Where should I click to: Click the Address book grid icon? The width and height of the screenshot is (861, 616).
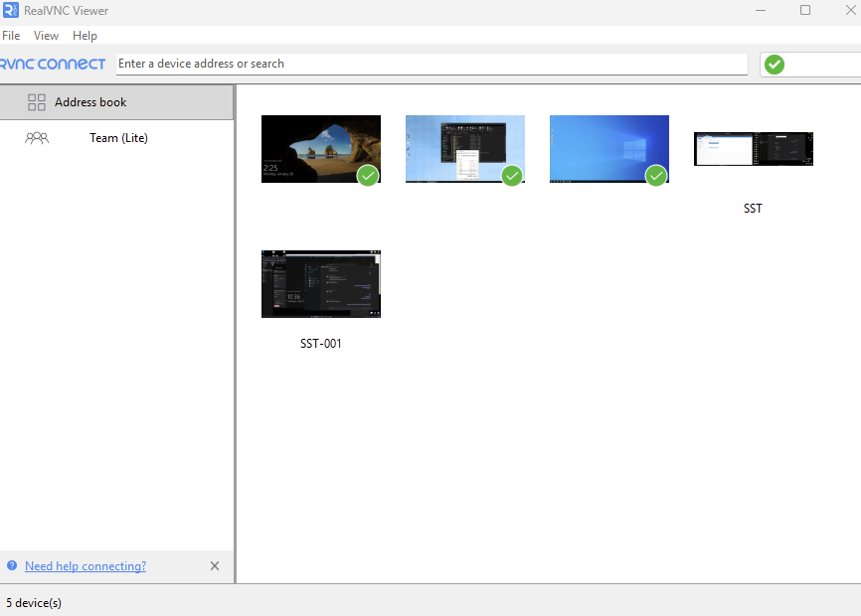[x=37, y=102]
